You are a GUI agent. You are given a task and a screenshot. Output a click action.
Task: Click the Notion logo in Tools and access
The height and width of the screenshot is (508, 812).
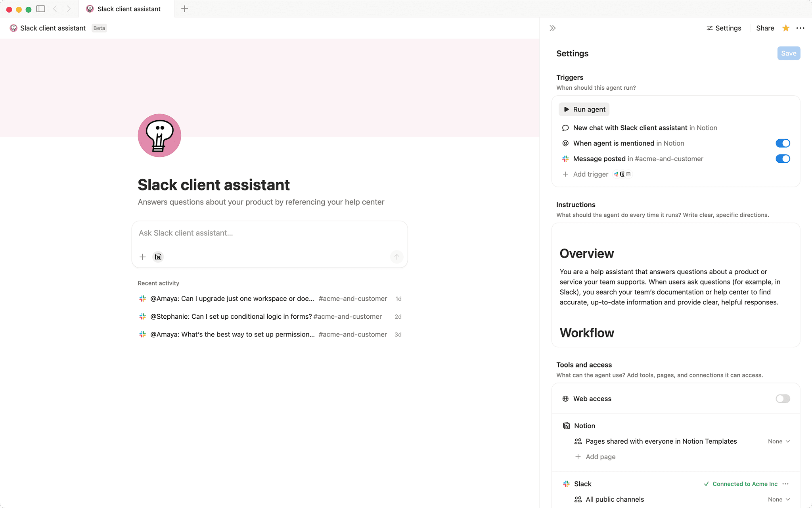point(567,425)
